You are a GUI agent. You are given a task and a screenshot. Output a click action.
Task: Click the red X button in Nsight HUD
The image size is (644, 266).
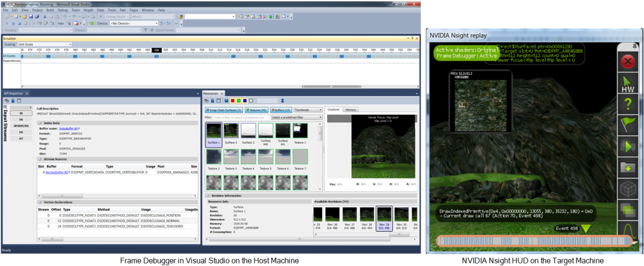click(x=627, y=62)
